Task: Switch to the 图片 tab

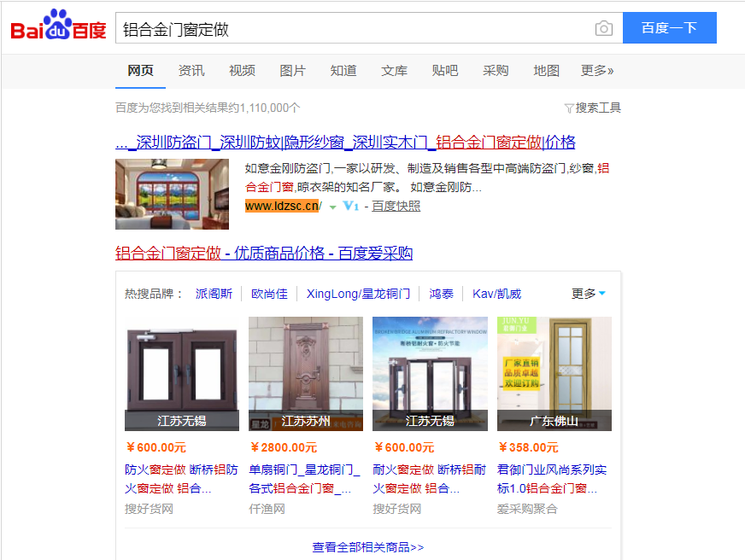Action: 292,71
